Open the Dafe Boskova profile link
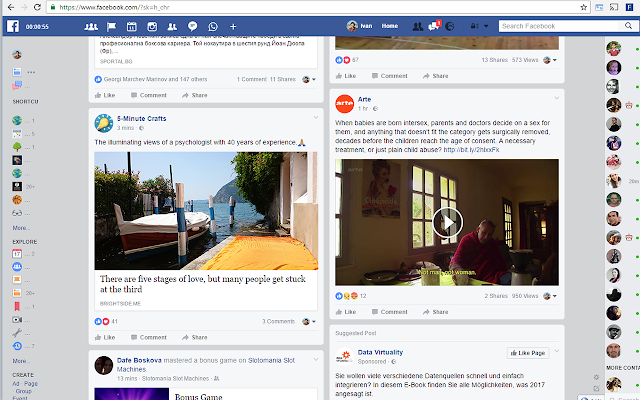 click(139, 360)
